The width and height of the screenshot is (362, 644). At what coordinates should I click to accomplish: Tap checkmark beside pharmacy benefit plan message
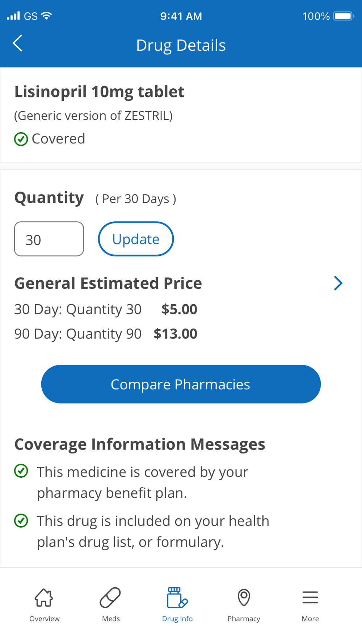click(21, 471)
